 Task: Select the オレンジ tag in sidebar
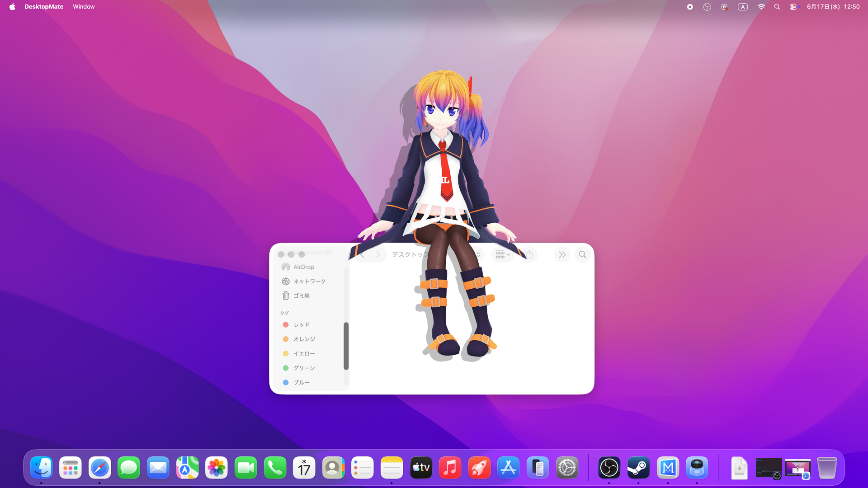311,339
